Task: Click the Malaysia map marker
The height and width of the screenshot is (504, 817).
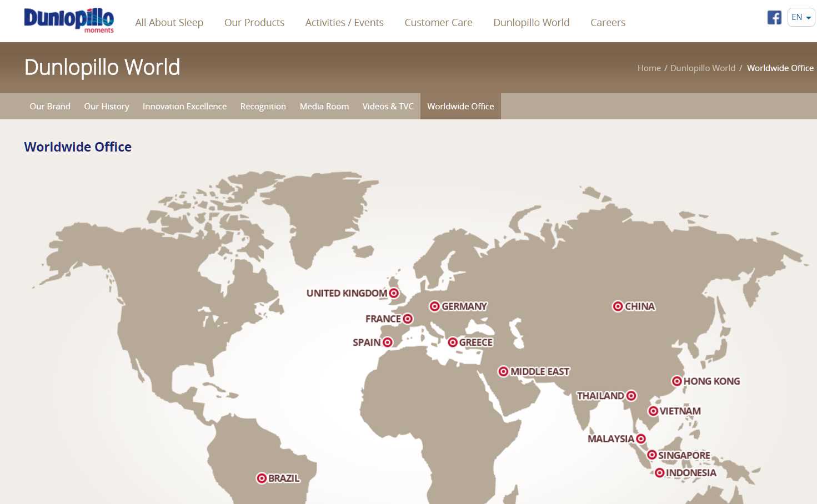Action: [641, 439]
